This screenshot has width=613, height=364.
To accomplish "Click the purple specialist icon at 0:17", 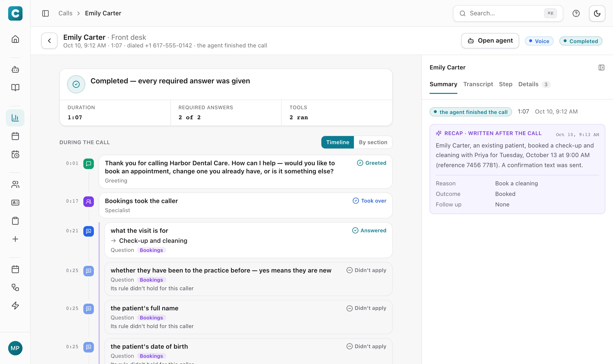I will (x=89, y=202).
